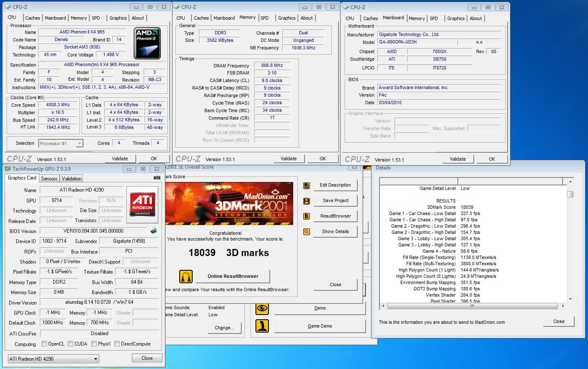588x369 pixels.
Task: Click the TechPowerUp GPU-Z title bar icon
Action: [8, 169]
